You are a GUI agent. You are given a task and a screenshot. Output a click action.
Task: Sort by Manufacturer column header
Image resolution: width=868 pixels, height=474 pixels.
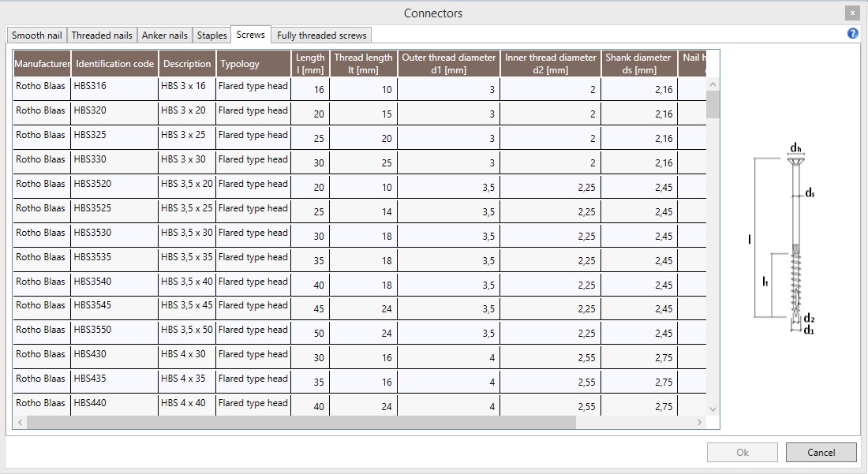coord(42,64)
